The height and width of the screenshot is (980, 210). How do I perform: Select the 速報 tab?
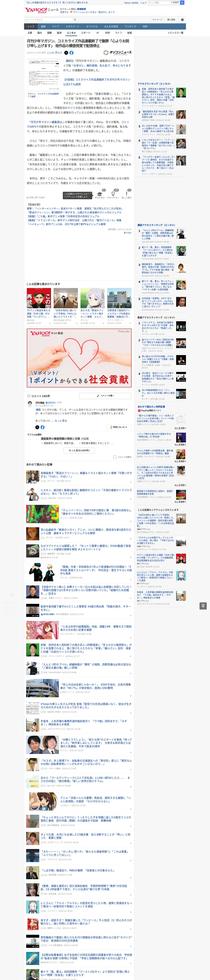(43, 27)
